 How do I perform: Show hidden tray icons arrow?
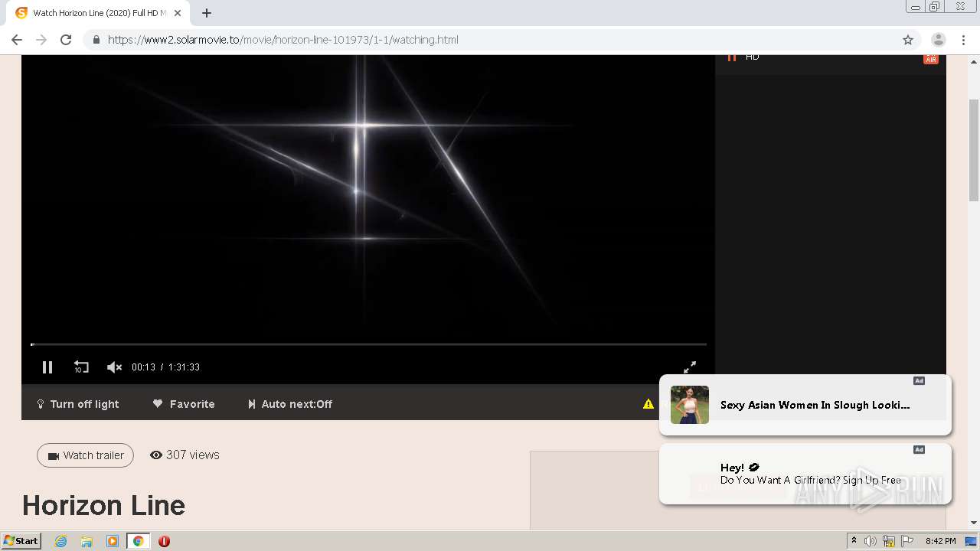click(x=854, y=541)
